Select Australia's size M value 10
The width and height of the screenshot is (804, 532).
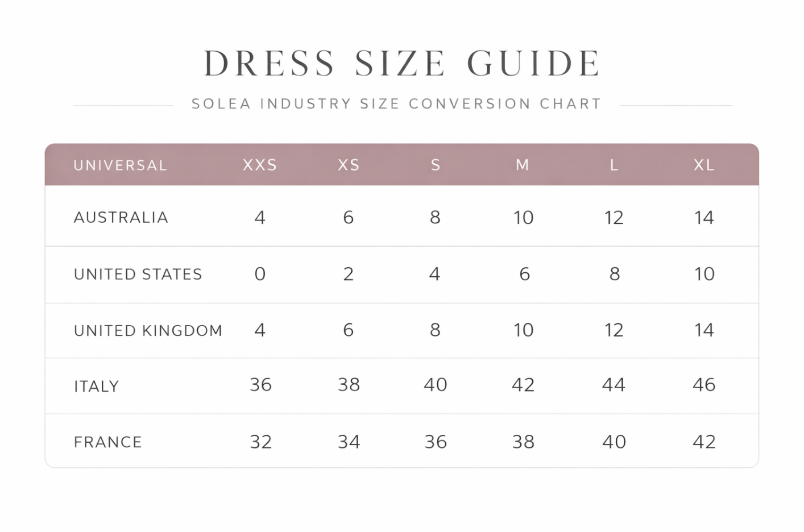tap(523, 217)
